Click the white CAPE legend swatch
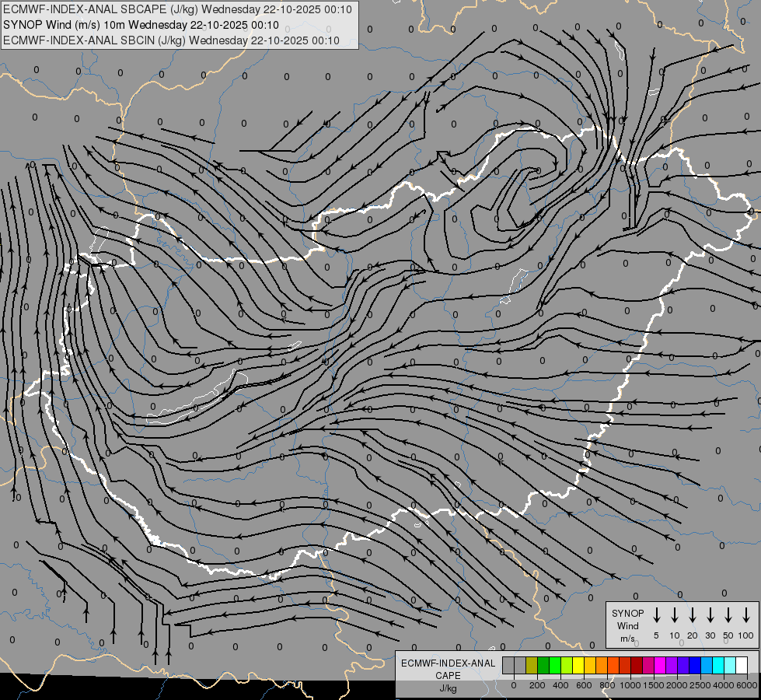This screenshot has height=700, width=761. tap(742, 665)
